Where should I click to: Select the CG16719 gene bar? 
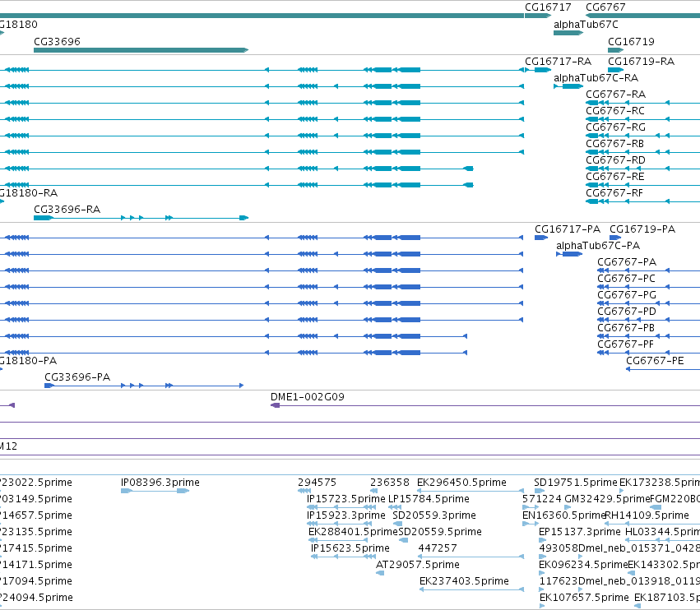click(615, 50)
